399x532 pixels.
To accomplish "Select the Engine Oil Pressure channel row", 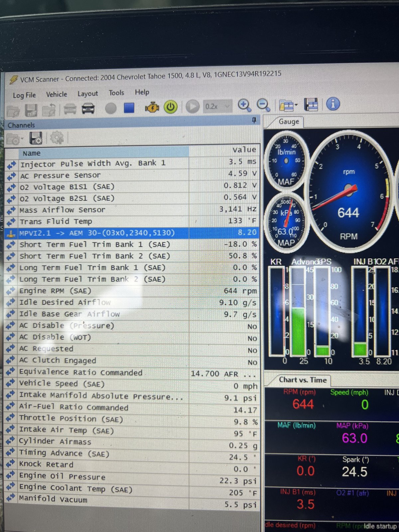I will coord(132,478).
